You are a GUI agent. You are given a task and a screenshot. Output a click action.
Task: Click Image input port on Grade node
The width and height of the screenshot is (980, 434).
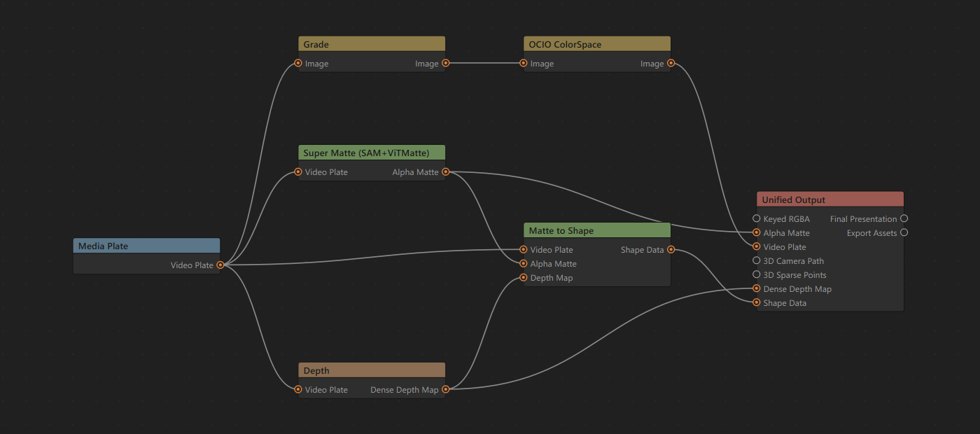pyautogui.click(x=298, y=64)
